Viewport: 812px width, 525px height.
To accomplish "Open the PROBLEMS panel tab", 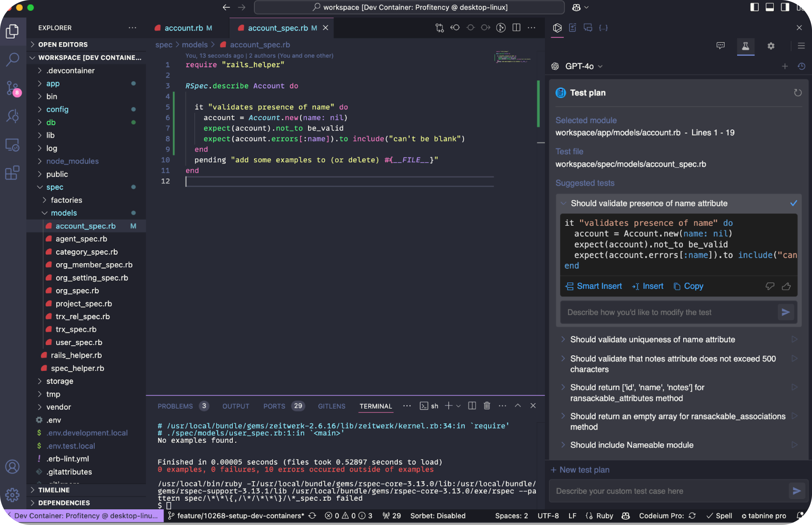I will (x=175, y=406).
